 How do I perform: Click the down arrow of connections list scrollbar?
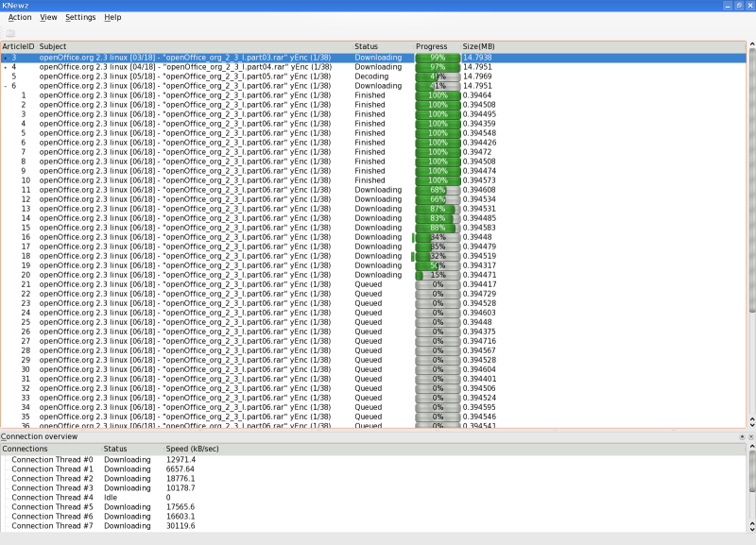point(751,529)
